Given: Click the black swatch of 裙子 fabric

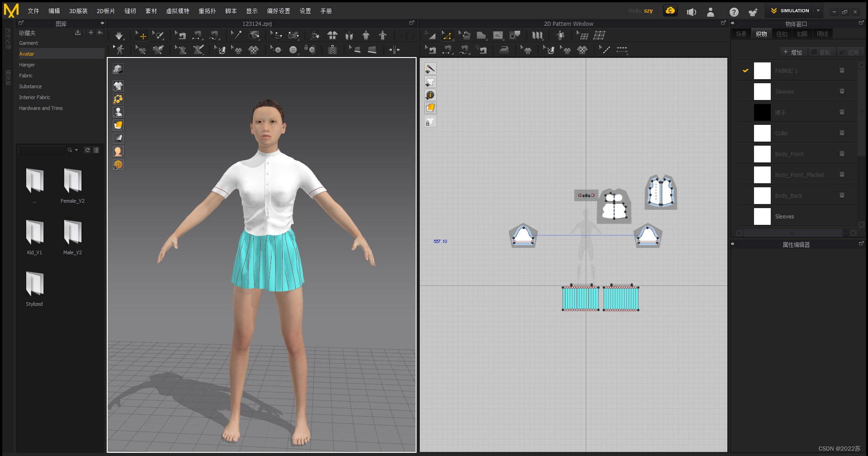Looking at the screenshot, I should click(762, 113).
